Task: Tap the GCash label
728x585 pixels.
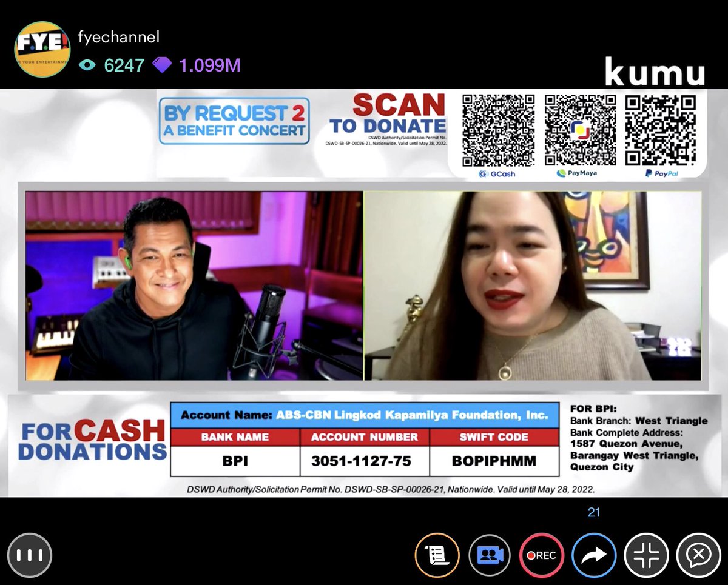Action: [x=497, y=173]
